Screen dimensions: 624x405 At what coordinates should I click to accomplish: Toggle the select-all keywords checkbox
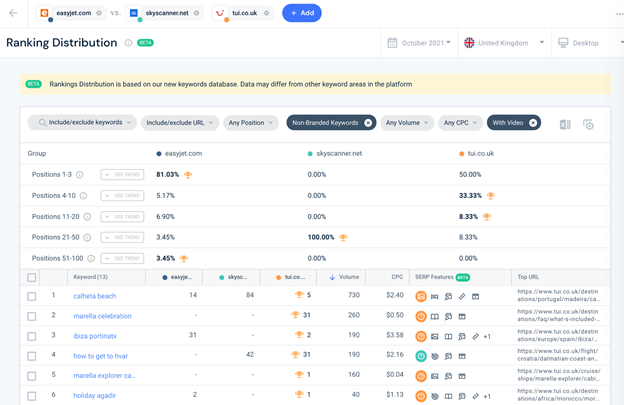(x=31, y=277)
